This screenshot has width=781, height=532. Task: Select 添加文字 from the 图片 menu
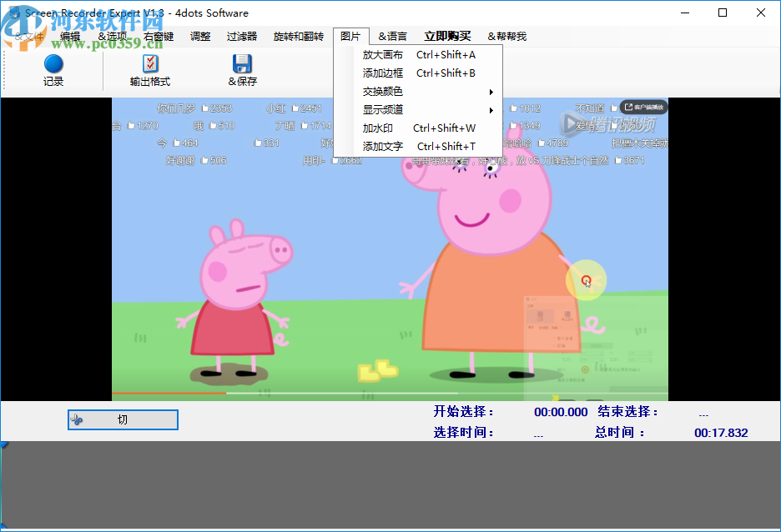pyautogui.click(x=385, y=148)
